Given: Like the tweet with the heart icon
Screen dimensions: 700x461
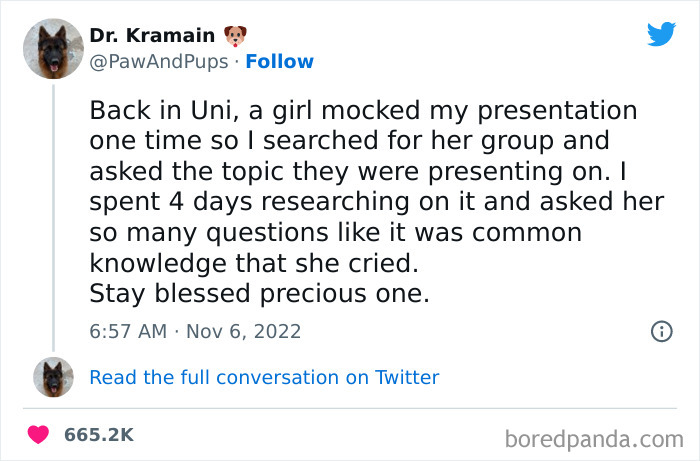Looking at the screenshot, I should tap(39, 435).
